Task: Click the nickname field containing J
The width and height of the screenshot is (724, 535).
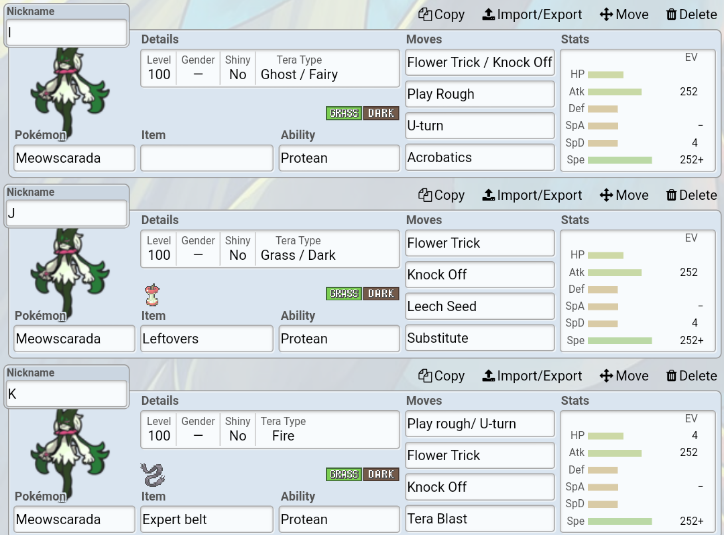Action: [66, 213]
